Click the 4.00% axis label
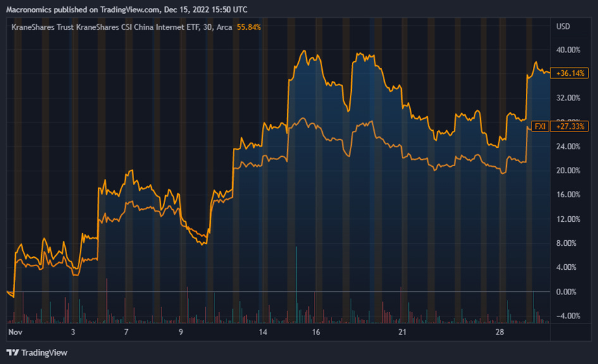598x364 pixels. point(566,267)
